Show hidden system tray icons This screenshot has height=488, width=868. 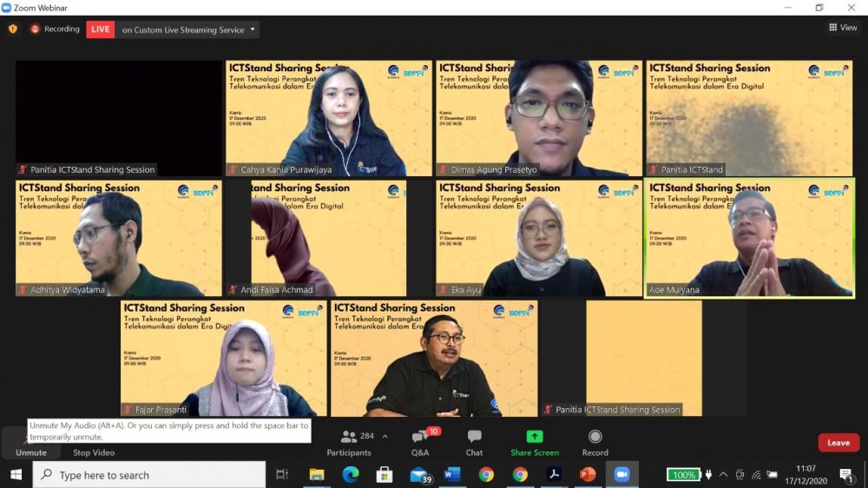tap(723, 475)
